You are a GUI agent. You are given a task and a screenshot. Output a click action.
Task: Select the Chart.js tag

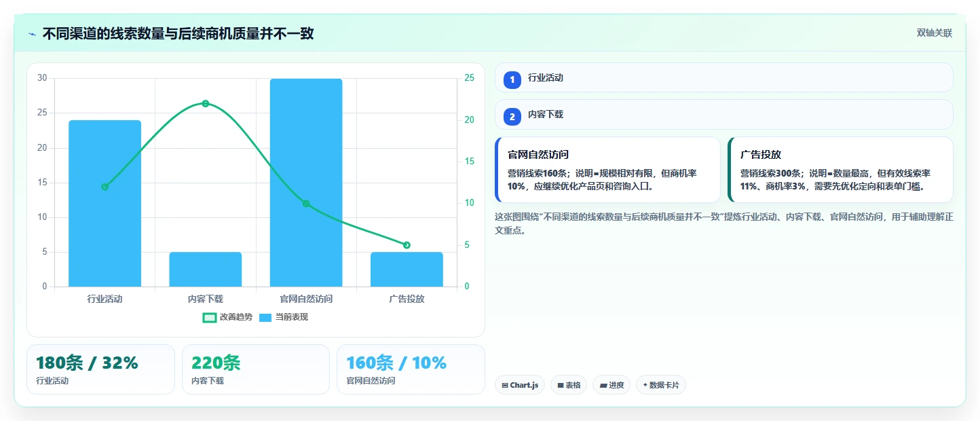(x=520, y=385)
